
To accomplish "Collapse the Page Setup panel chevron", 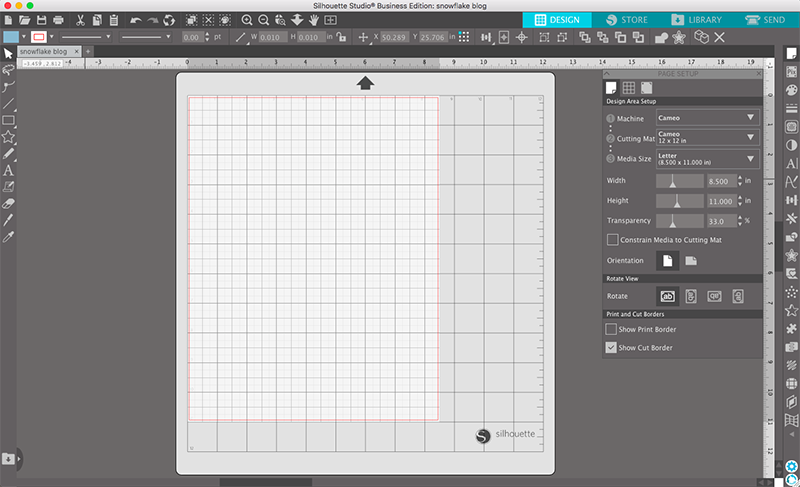I will point(607,74).
